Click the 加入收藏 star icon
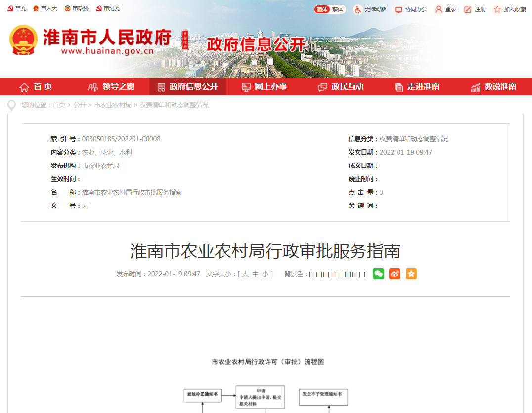 [x=497, y=8]
